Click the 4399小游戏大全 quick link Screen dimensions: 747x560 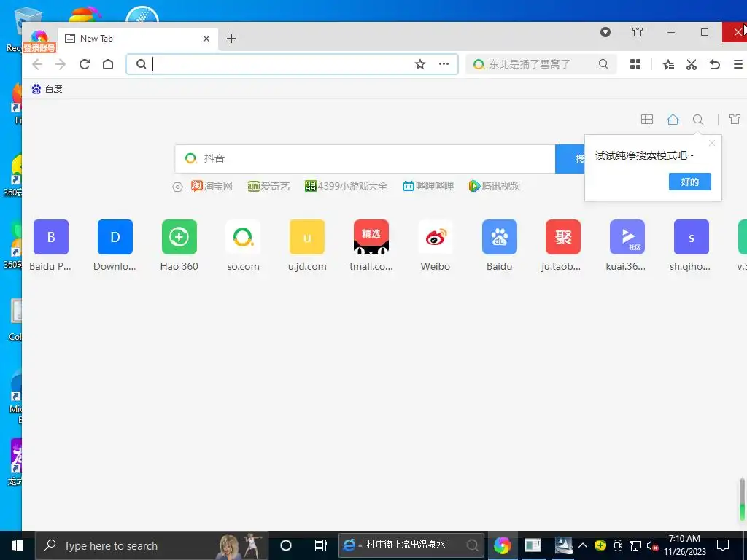pyautogui.click(x=347, y=186)
